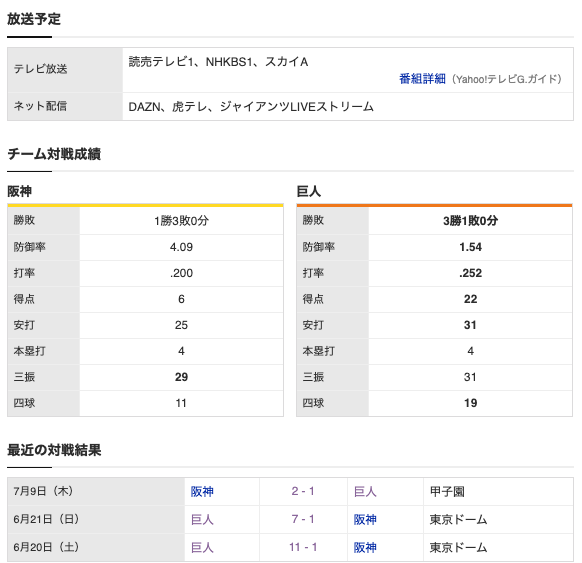
Task: Select the 四球 label in 巨人 table
Action: point(313,403)
